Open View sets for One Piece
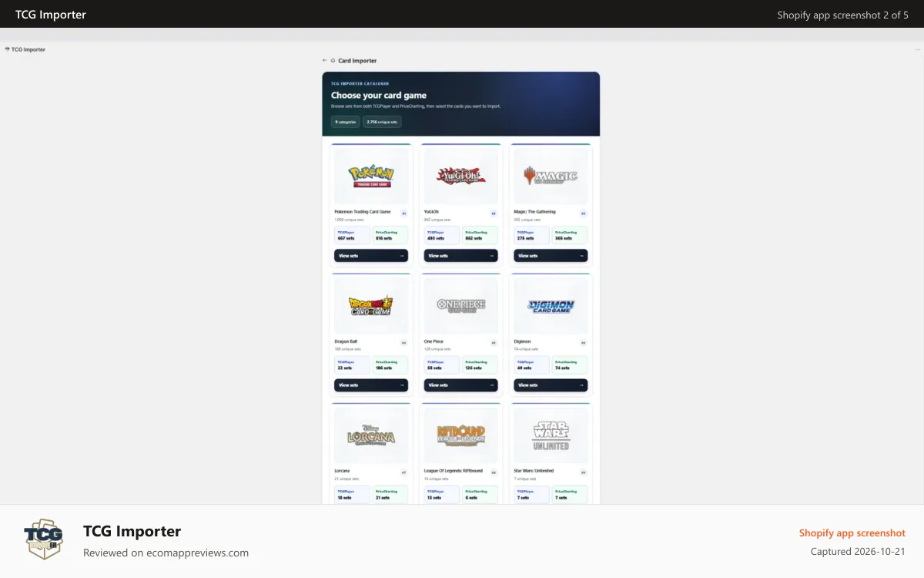 pyautogui.click(x=460, y=385)
